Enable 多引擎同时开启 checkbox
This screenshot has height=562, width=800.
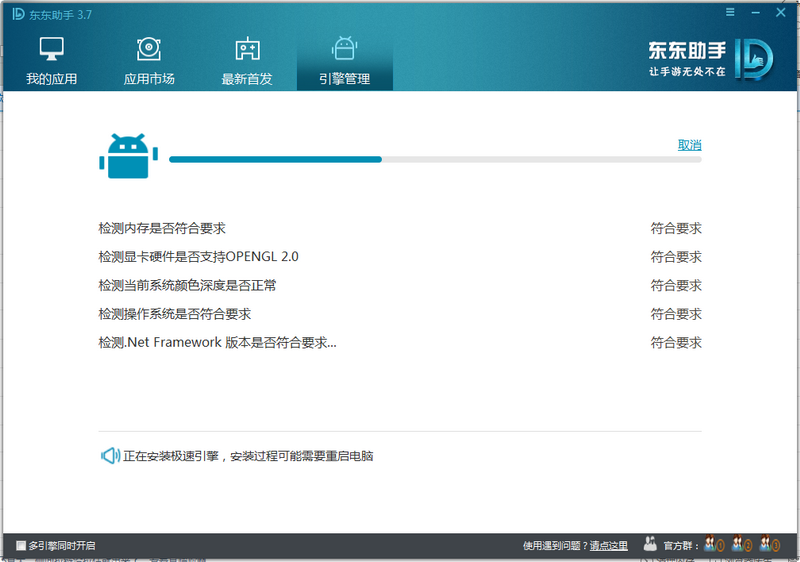(21, 546)
